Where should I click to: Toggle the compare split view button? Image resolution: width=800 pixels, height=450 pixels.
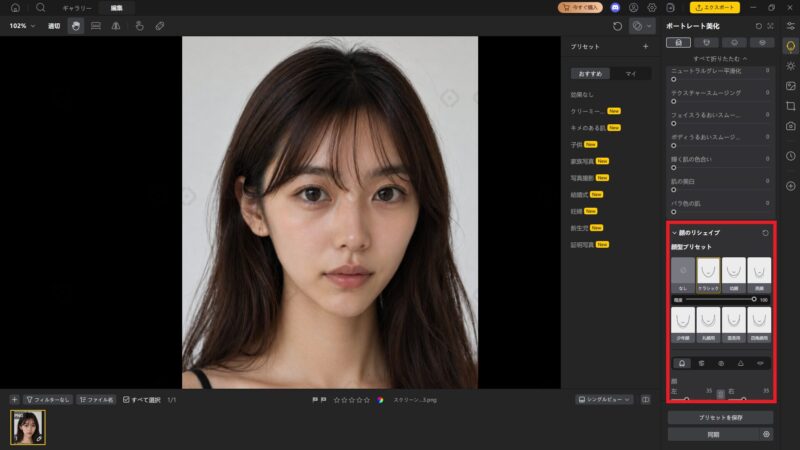pyautogui.click(x=645, y=400)
